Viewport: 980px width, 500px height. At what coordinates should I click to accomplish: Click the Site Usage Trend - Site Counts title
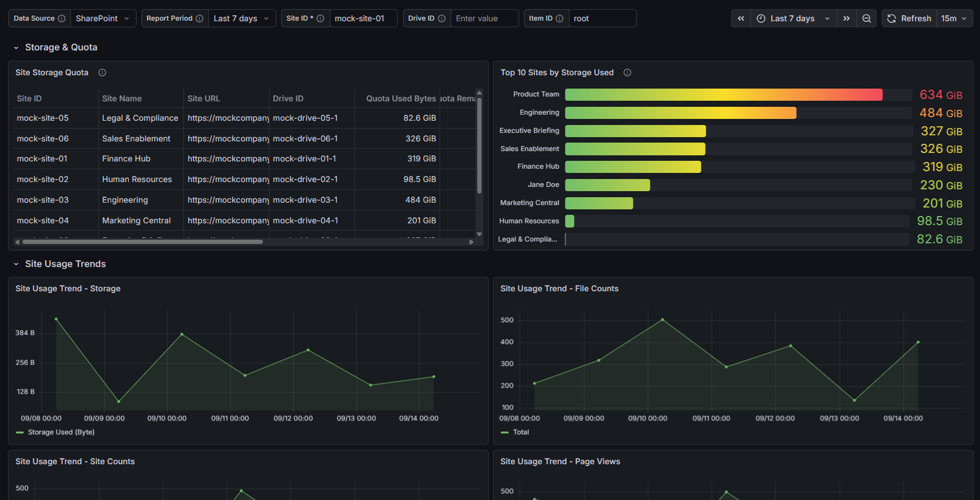75,462
